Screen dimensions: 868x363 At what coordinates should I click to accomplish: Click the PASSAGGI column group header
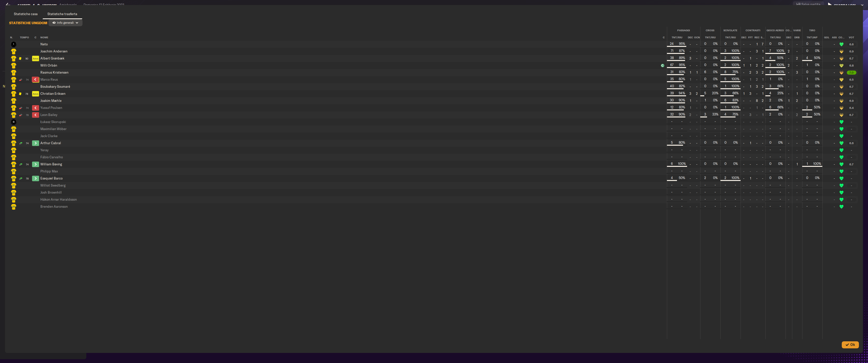[683, 30]
